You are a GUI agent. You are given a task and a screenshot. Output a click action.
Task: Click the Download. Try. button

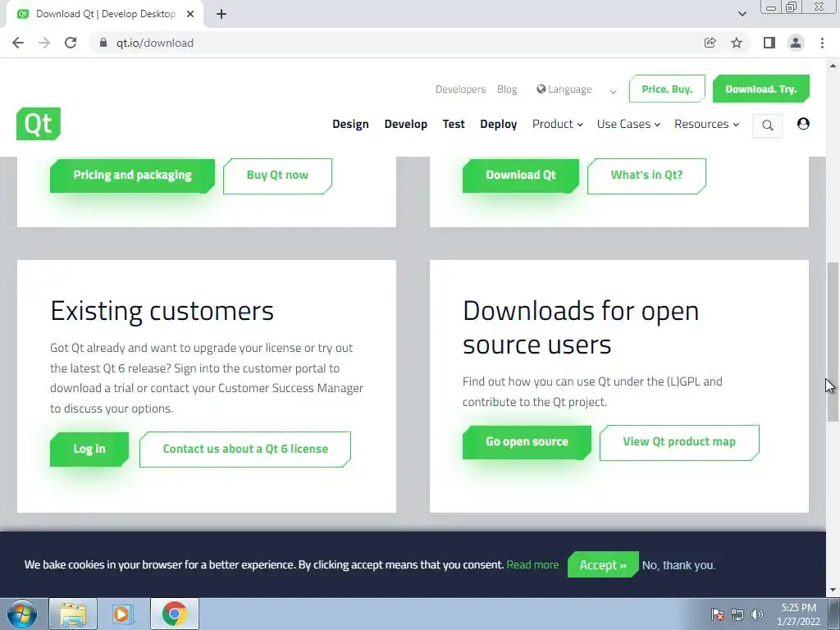[x=760, y=89]
